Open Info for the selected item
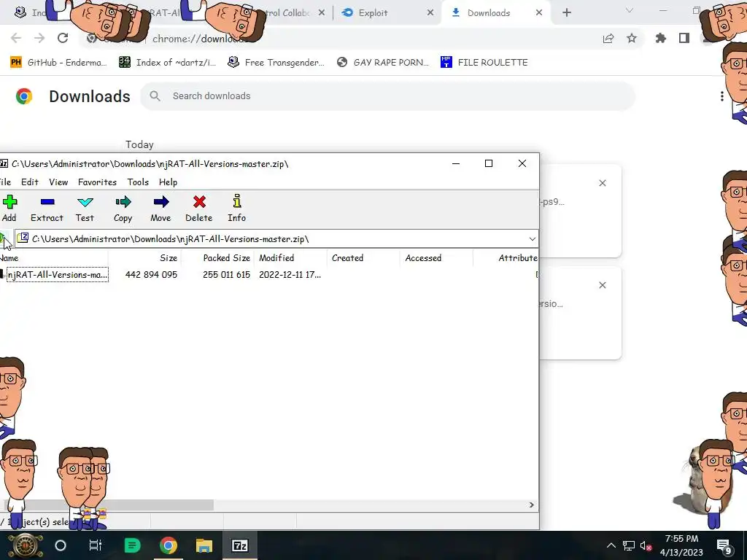The width and height of the screenshot is (747, 560). coord(237,209)
